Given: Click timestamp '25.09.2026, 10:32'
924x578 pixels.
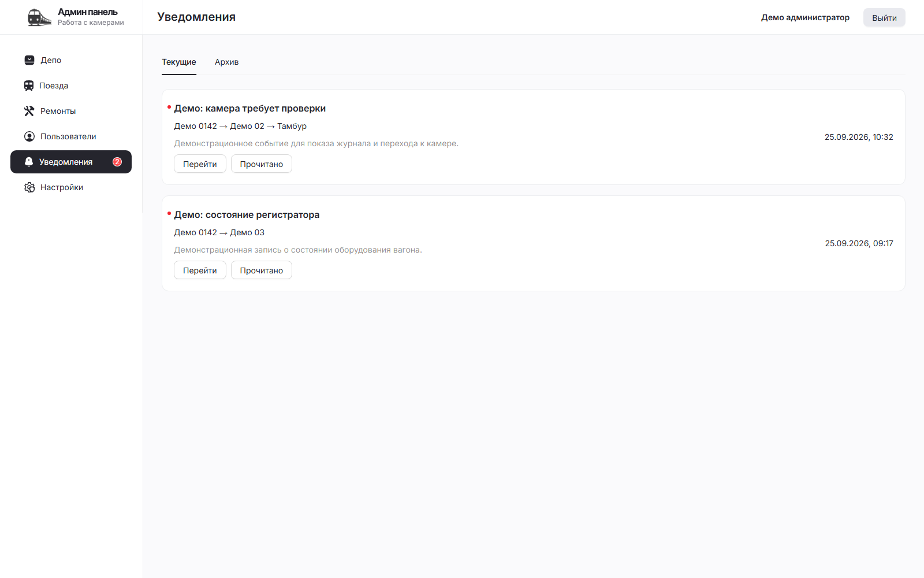Looking at the screenshot, I should 859,137.
